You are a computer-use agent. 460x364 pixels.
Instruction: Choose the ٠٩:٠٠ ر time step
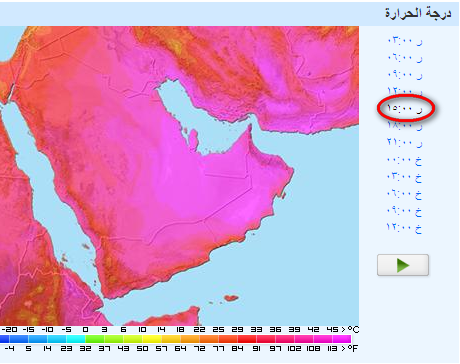point(405,75)
